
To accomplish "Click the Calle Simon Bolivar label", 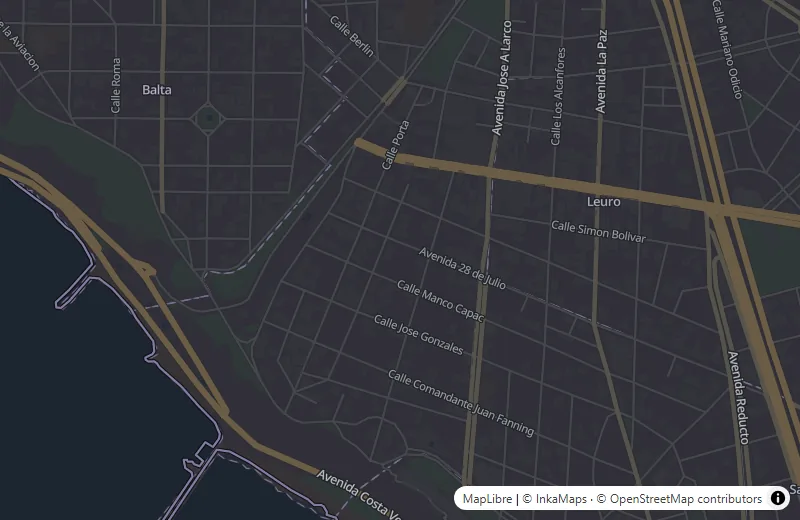I will point(598,231).
